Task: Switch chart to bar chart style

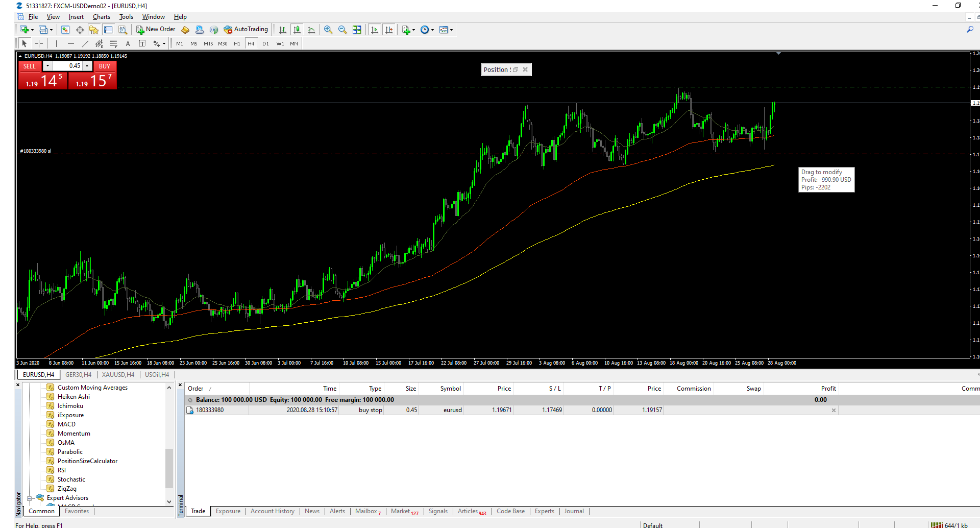Action: (x=283, y=30)
